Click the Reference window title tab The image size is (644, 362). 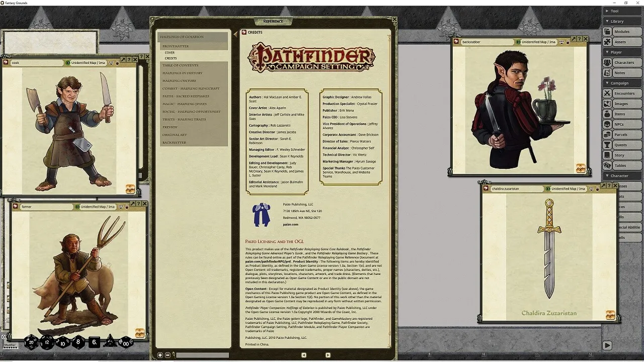pos(273,21)
